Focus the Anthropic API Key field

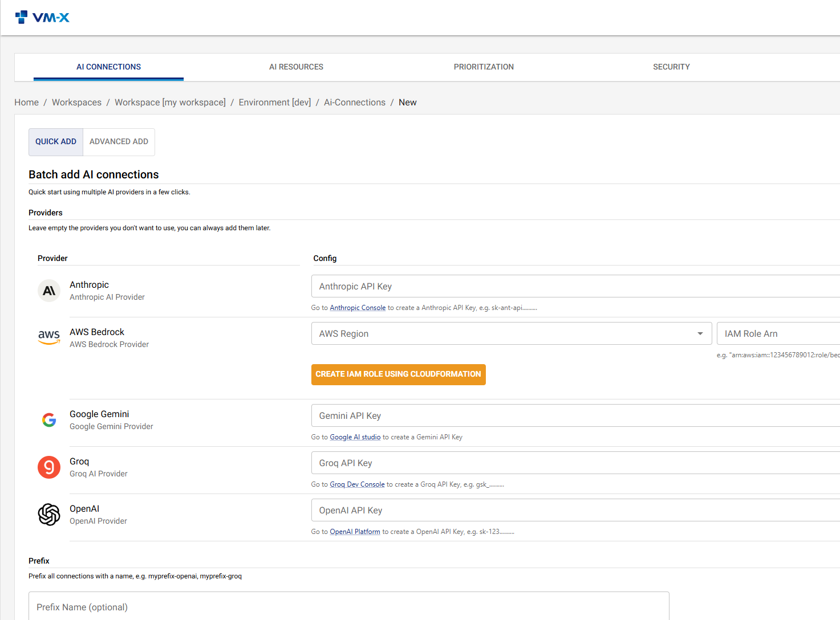point(575,286)
